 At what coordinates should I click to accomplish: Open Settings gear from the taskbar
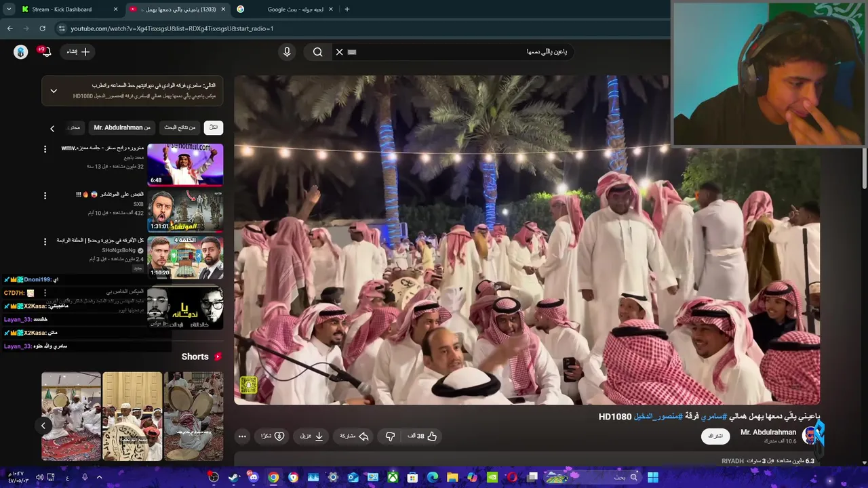pos(333,478)
